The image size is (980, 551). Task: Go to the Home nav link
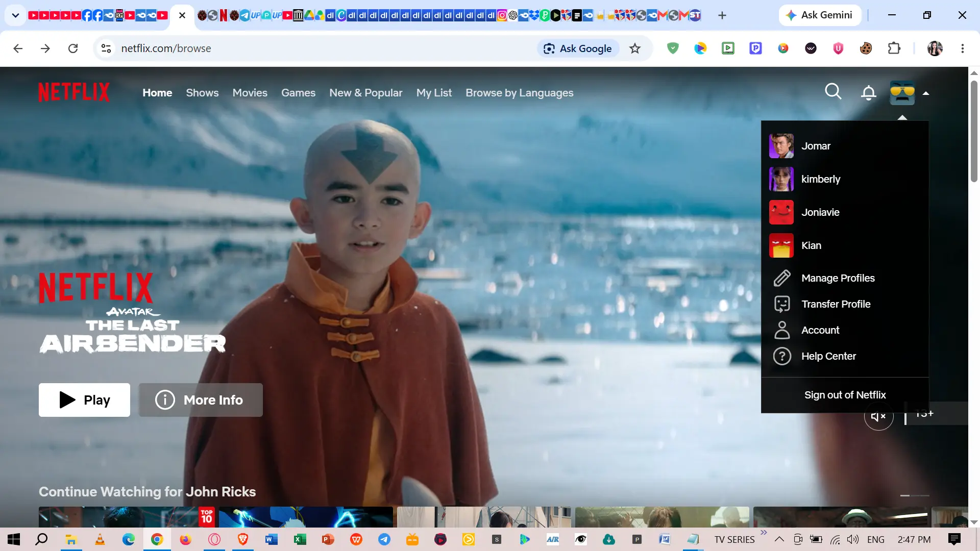pyautogui.click(x=157, y=93)
